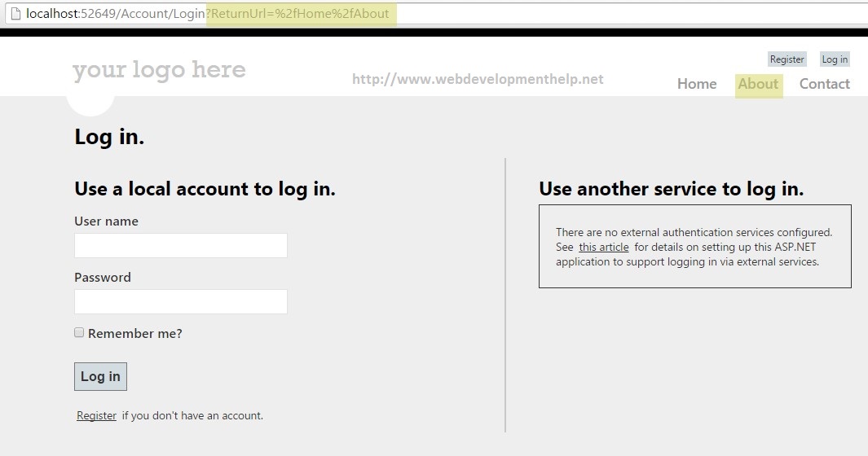Click the Remember me? label
This screenshot has height=456, width=868.
click(135, 334)
